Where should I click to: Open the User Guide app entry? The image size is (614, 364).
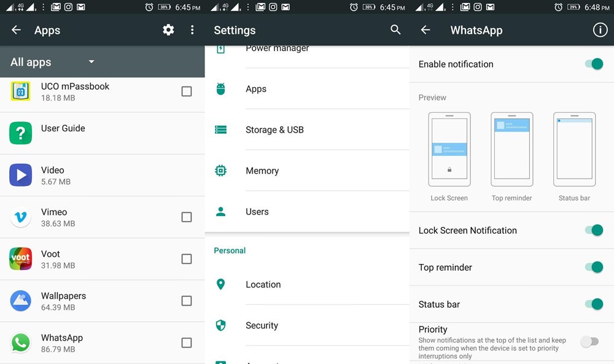coord(102,133)
